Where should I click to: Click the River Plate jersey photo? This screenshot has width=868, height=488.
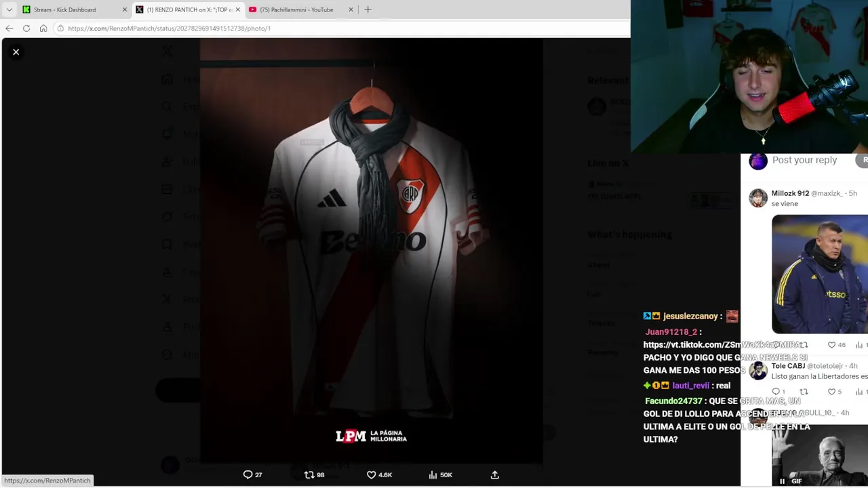click(371, 251)
